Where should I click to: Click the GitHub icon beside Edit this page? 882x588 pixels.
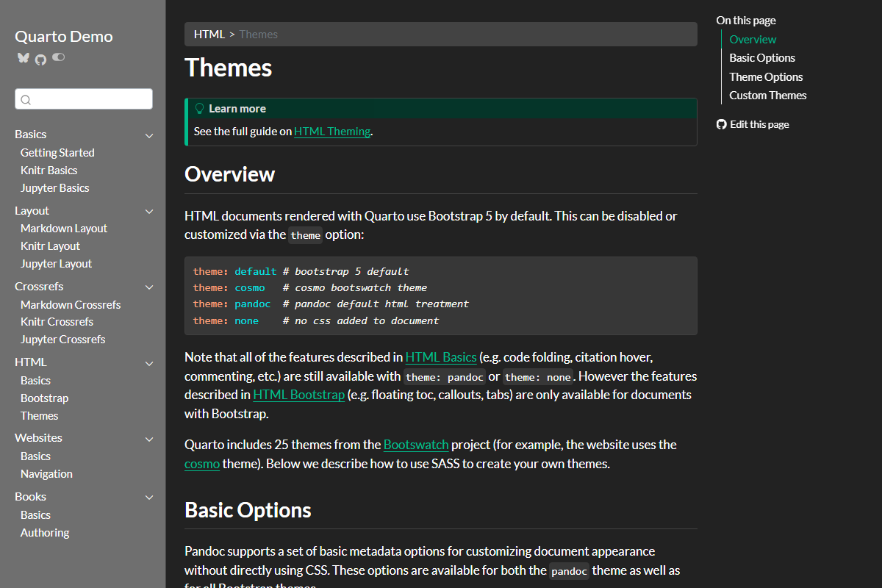coord(721,124)
